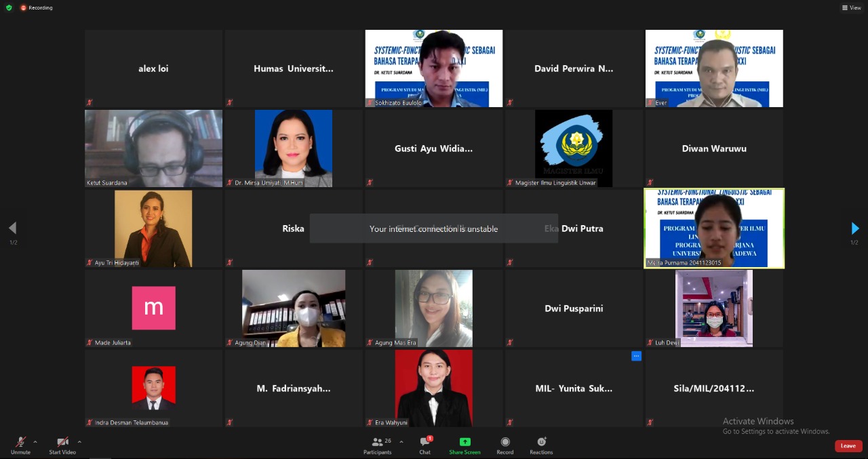Click Made Juliarta's pink avatar tile
This screenshot has height=459, width=868.
coord(153,308)
